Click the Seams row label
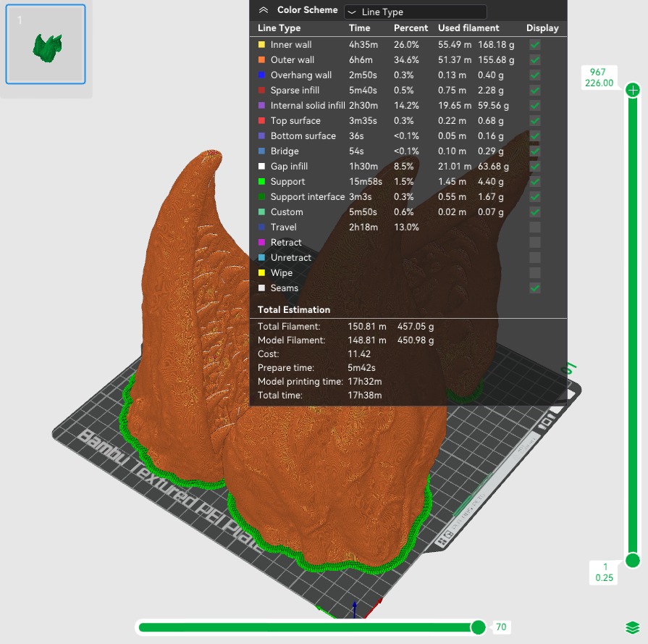The width and height of the screenshot is (648, 644). tap(285, 288)
